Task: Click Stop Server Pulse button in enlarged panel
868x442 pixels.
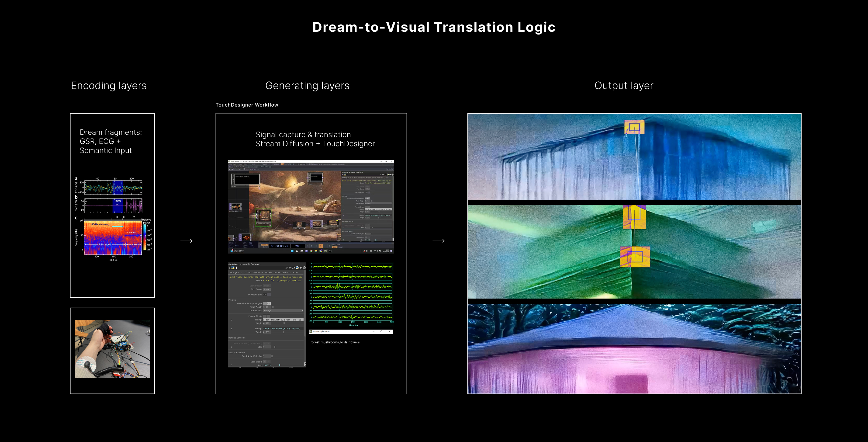Action: click(267, 289)
